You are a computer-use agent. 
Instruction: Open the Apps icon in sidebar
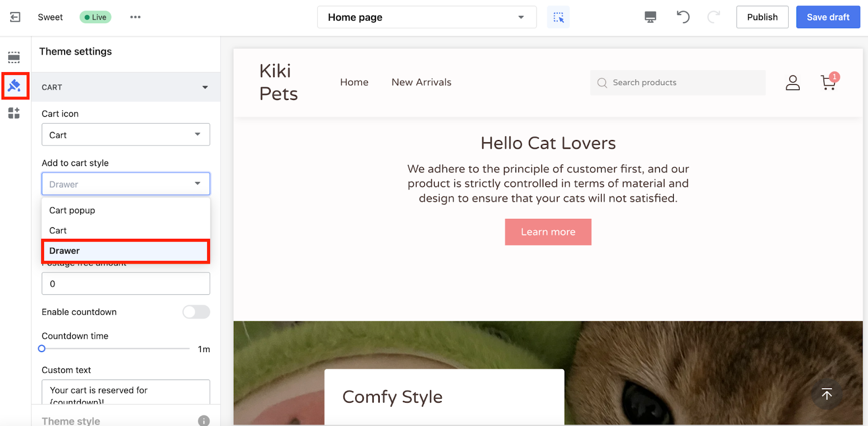tap(14, 113)
